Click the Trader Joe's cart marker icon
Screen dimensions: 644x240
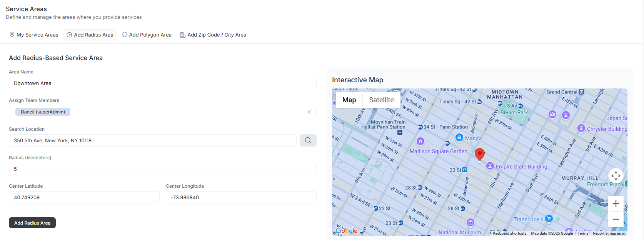click(549, 218)
